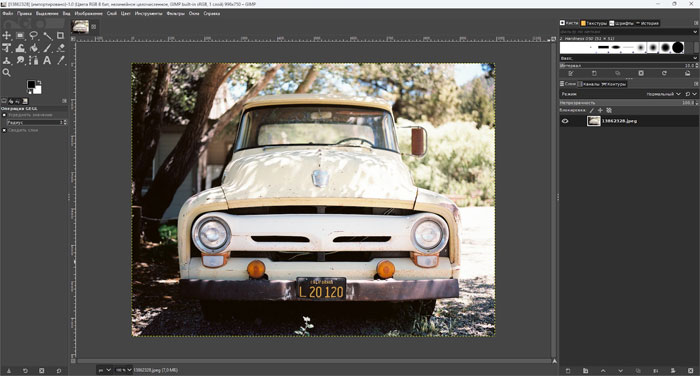Select the Zoom magnifier tool

click(7, 72)
